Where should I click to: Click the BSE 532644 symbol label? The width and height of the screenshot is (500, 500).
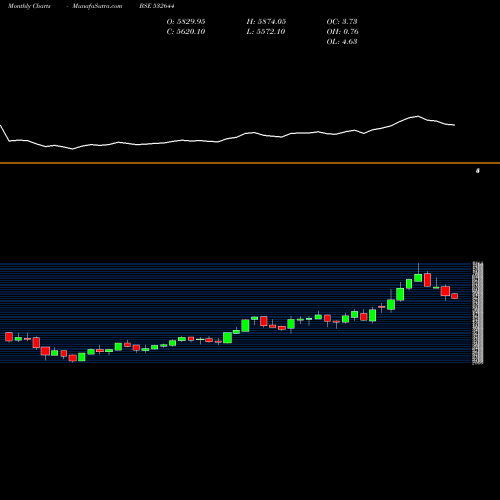[x=157, y=6]
